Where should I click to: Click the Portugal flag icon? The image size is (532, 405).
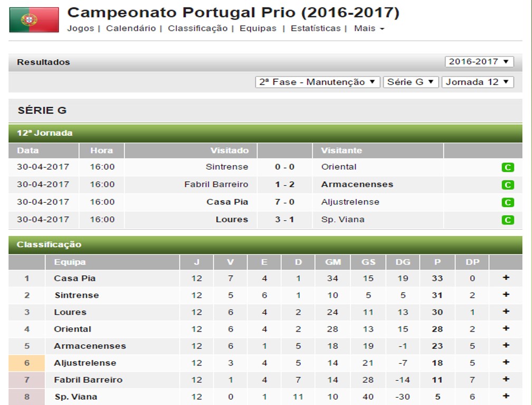34,20
